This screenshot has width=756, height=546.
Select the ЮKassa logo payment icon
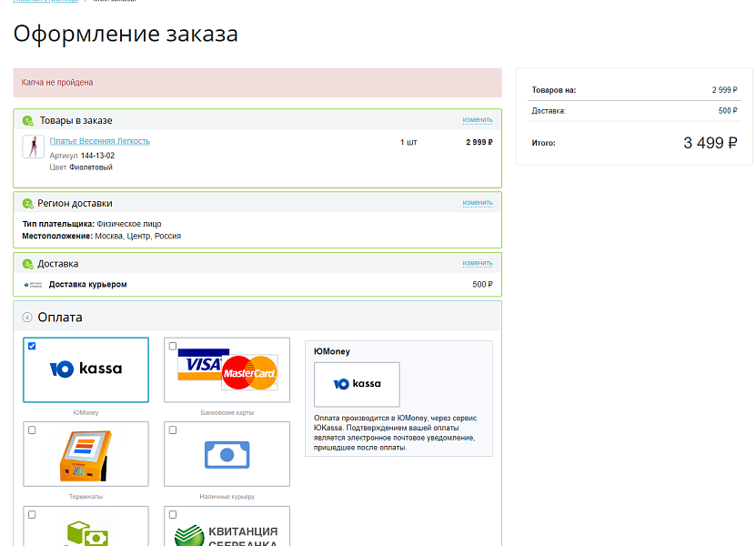[86, 369]
